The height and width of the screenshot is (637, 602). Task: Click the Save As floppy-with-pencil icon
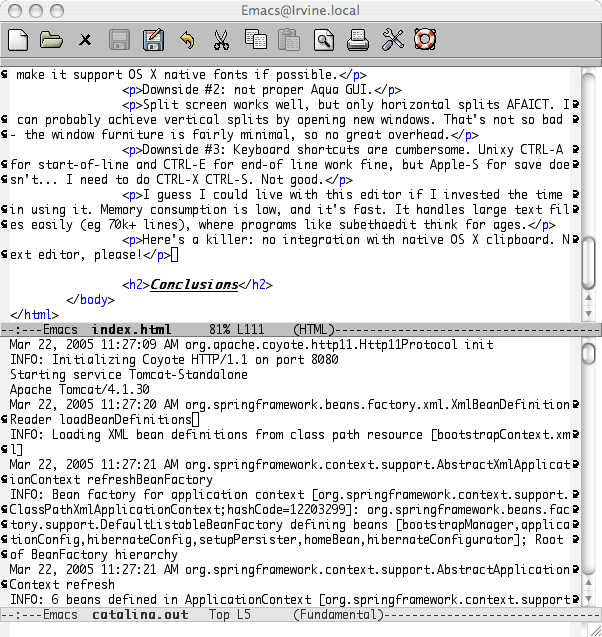154,40
